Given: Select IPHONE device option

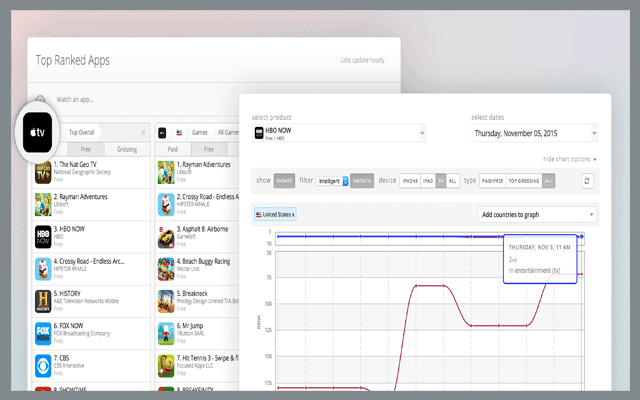Looking at the screenshot, I should tap(410, 181).
